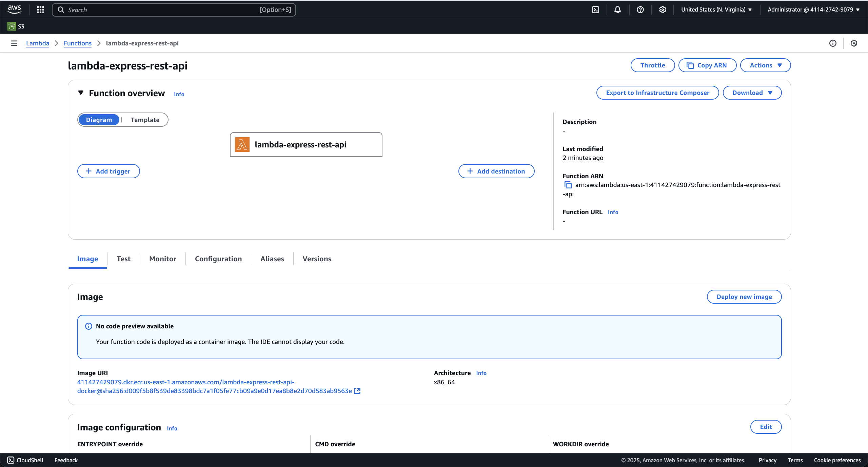
Task: Open the notifications bell
Action: coord(617,9)
